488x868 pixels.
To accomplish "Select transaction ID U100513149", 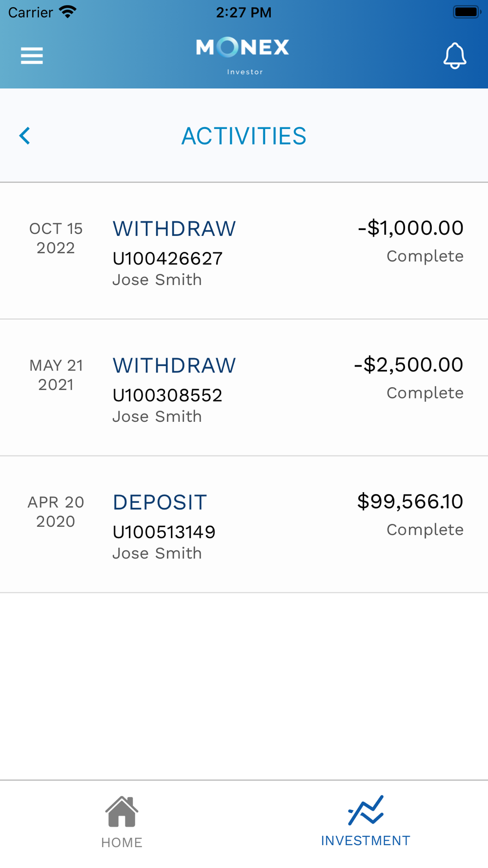I will point(164,532).
